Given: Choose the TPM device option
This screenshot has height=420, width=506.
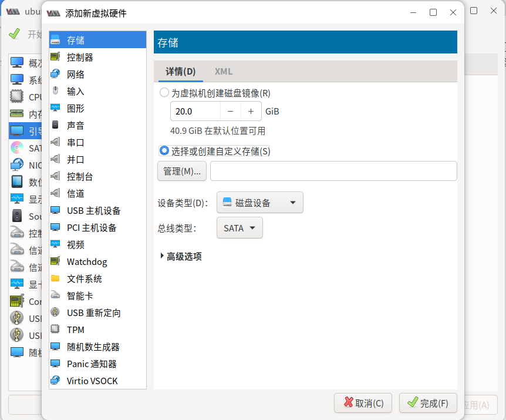Looking at the screenshot, I should pos(73,330).
